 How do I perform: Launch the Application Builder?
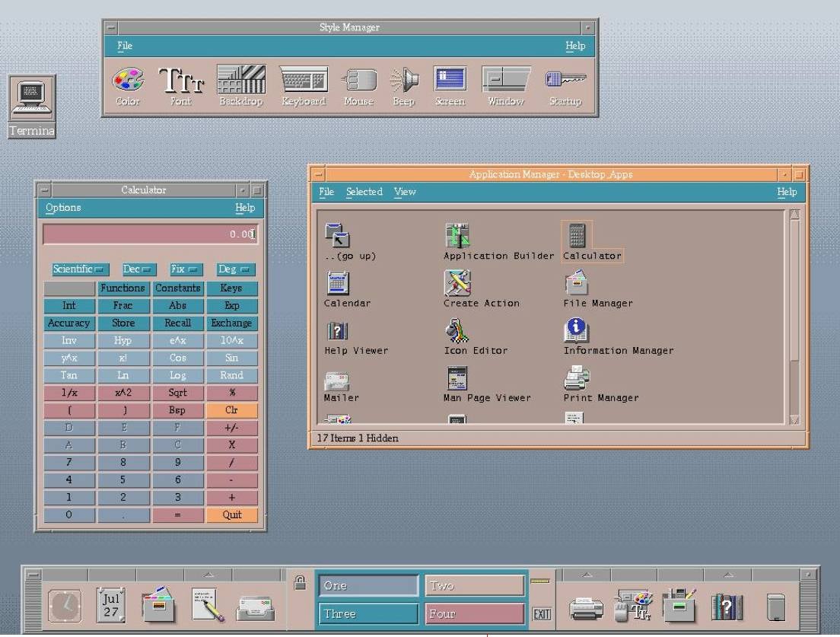[x=457, y=236]
